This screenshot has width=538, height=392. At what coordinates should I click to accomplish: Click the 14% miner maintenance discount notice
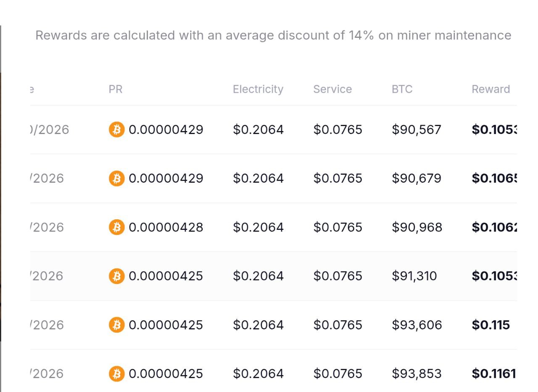point(273,35)
